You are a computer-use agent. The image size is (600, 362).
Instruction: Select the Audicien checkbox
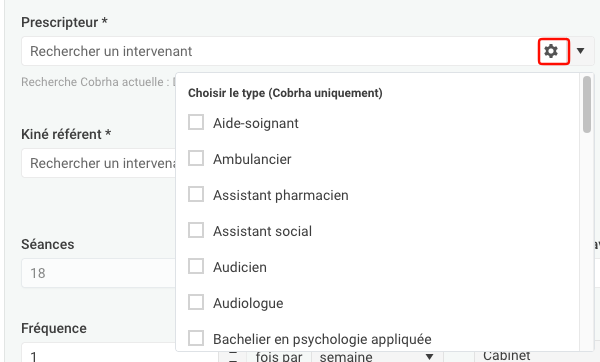click(x=196, y=266)
